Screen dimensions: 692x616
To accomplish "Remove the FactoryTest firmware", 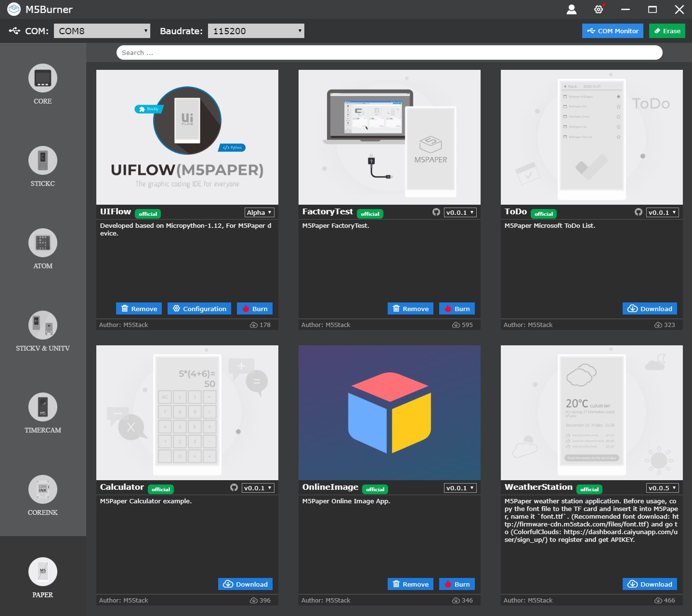I will [410, 309].
